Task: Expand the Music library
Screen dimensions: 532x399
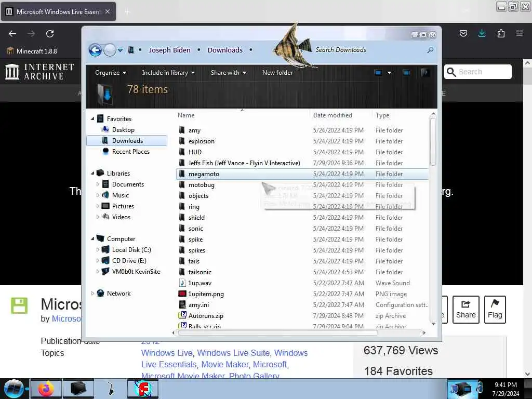Action: [98, 195]
